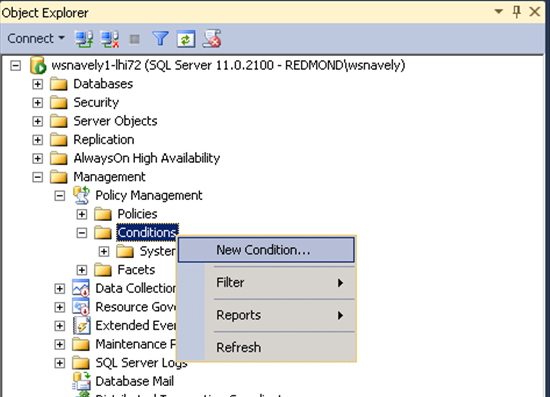
Task: Click the Policy Management icon
Action: [x=81, y=195]
